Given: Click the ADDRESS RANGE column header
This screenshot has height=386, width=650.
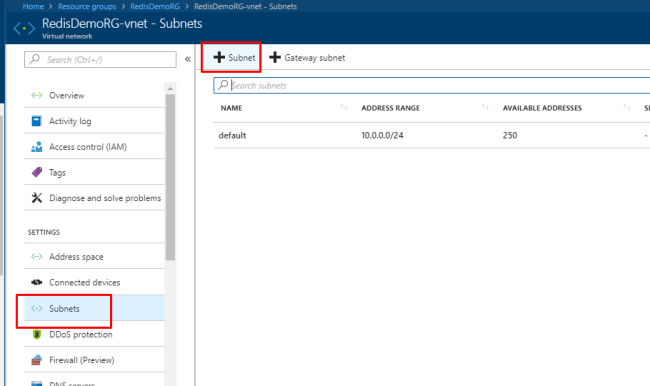Looking at the screenshot, I should click(x=390, y=108).
